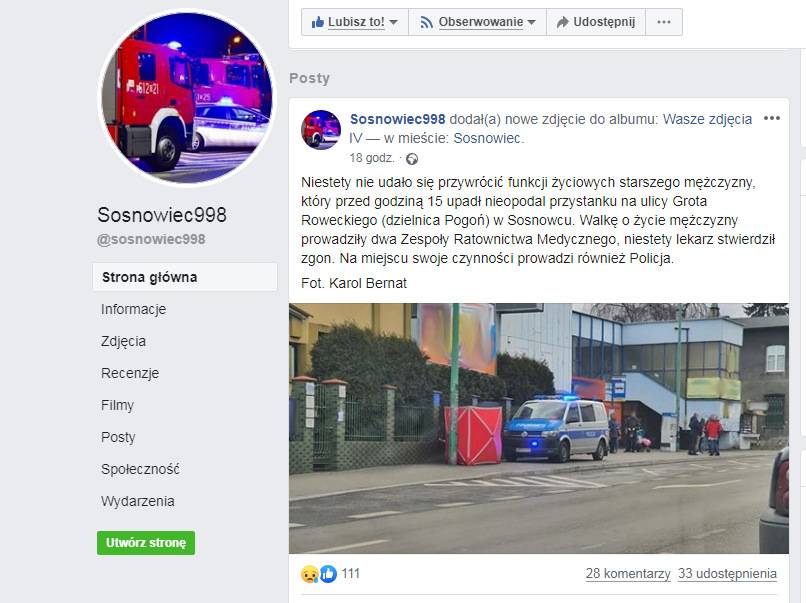Screen dimensions: 806x603
Task: Open the Wasze zdjęcia album link
Action: pos(707,119)
